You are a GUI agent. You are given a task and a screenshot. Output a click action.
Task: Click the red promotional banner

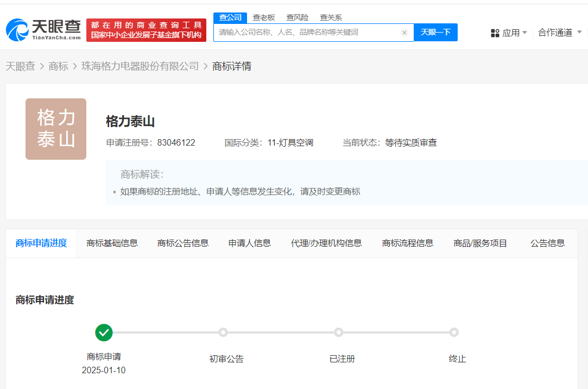[x=146, y=30]
